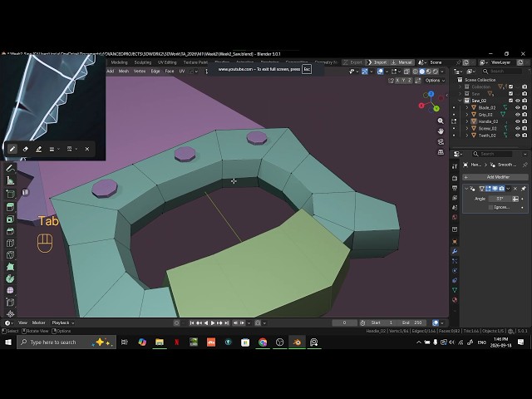Expand the Teeth_02 tree item
532x399 pixels.
[x=467, y=135]
